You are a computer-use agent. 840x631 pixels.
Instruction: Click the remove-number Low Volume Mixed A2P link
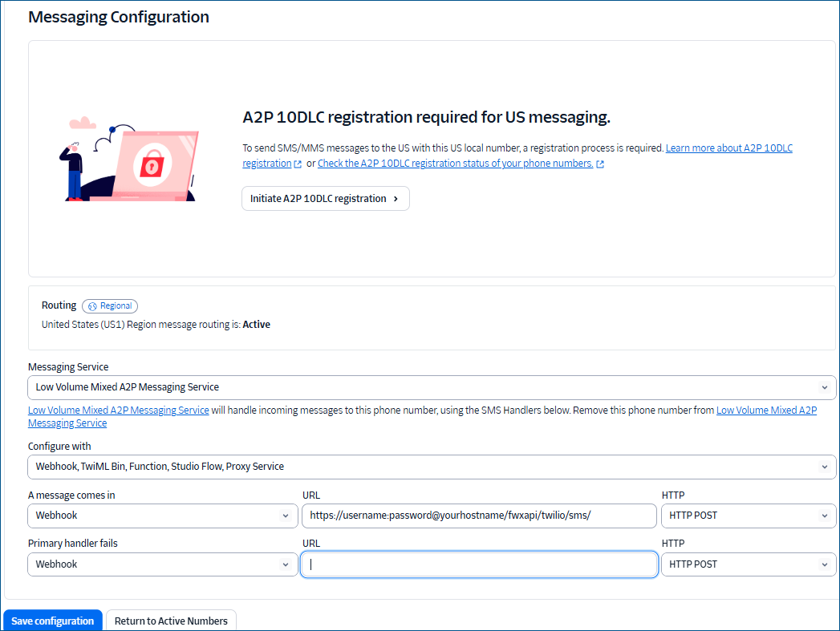[x=766, y=410]
